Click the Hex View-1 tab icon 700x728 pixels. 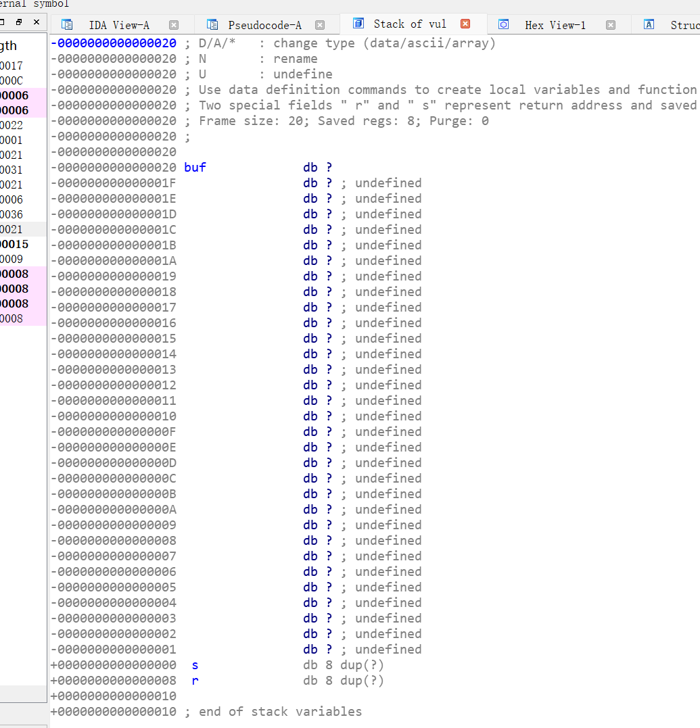tap(503, 25)
